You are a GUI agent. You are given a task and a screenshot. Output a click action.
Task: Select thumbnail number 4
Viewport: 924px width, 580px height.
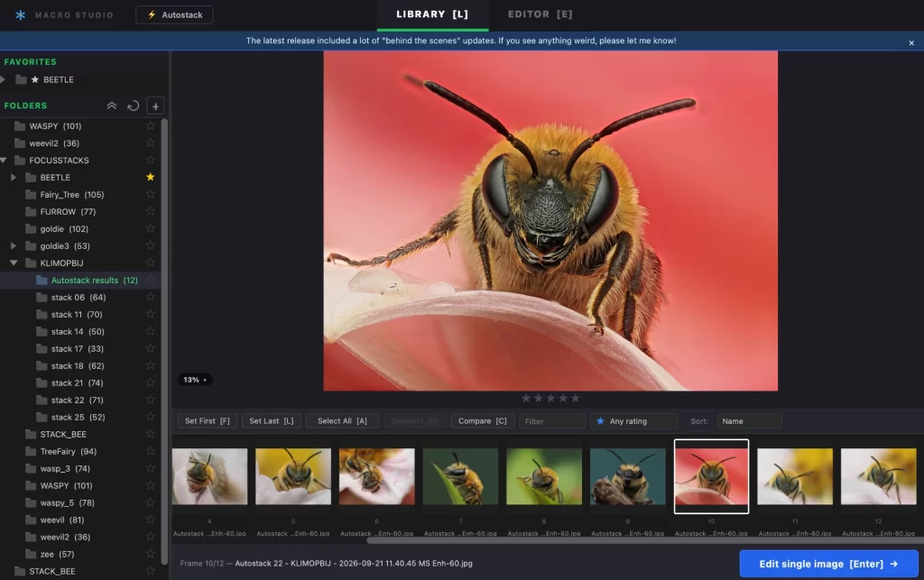pyautogui.click(x=209, y=476)
